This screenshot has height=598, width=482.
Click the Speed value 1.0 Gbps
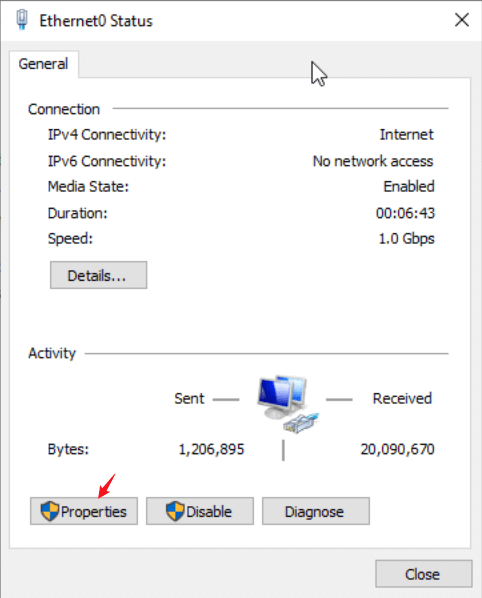click(x=406, y=239)
